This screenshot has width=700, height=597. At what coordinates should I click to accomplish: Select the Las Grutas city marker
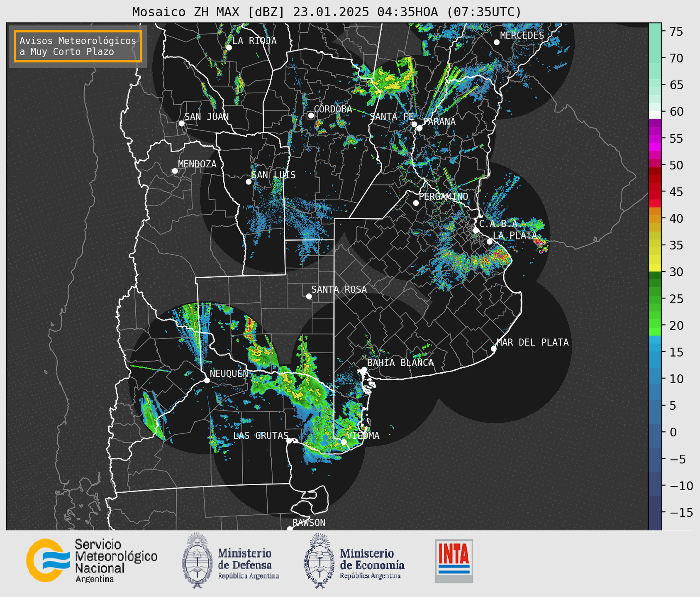289,441
